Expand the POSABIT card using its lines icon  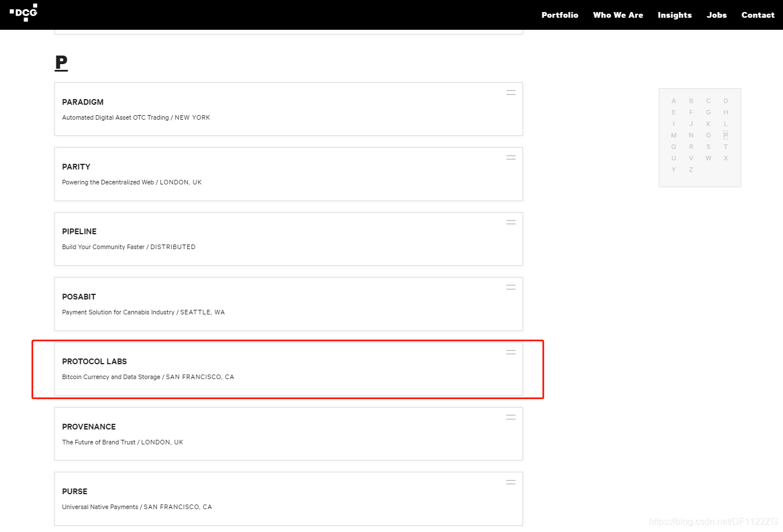[511, 287]
